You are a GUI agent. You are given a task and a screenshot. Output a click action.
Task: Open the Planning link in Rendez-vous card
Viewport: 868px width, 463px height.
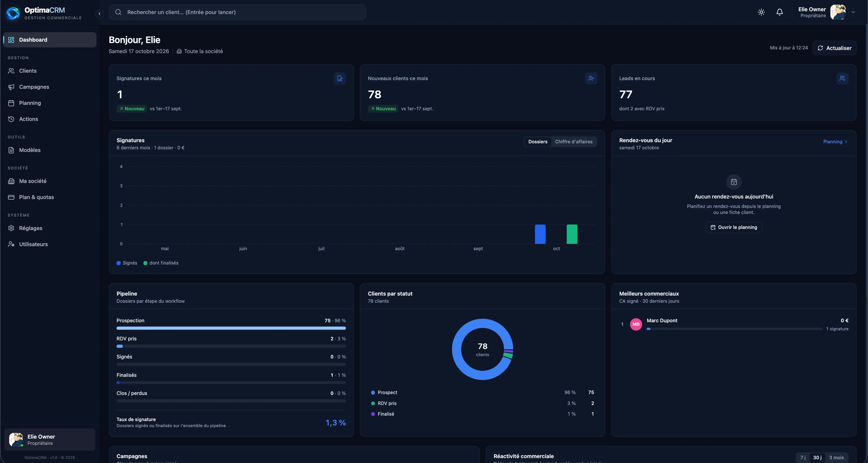(835, 142)
